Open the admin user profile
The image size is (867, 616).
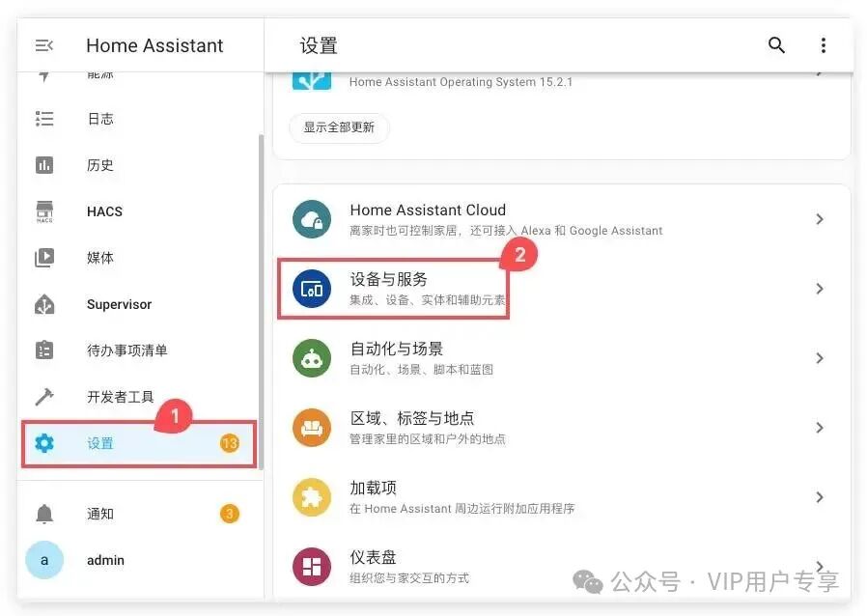click(138, 560)
